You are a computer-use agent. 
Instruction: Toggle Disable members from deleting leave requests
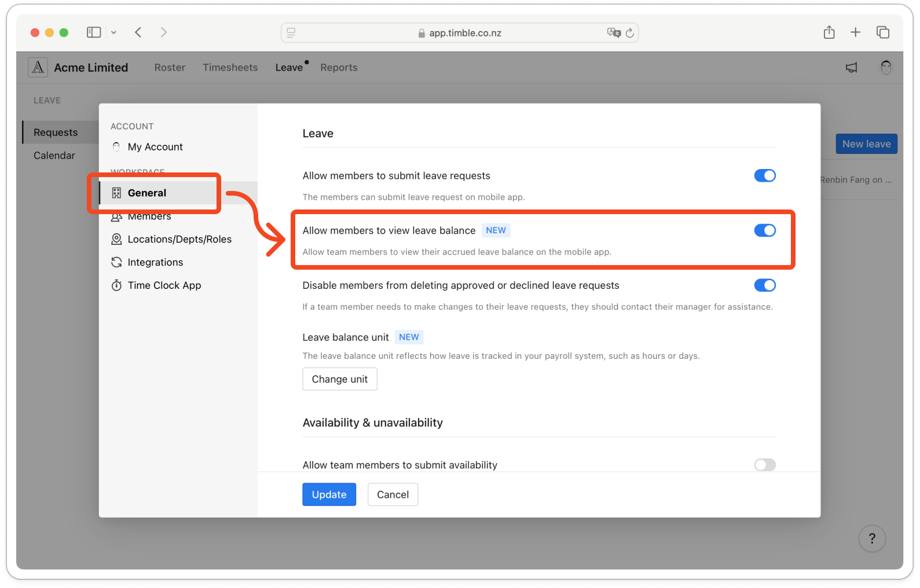click(765, 285)
